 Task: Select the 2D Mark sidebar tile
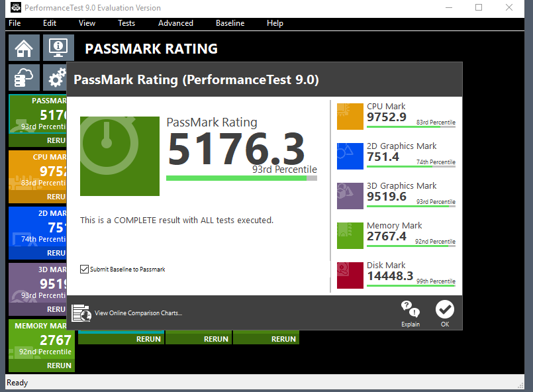[38, 227]
